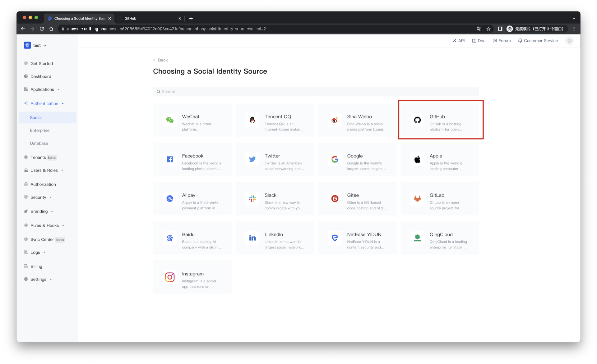Screen dimensions: 597x364
Task: Open the Alipay identity source icon
Action: [170, 198]
